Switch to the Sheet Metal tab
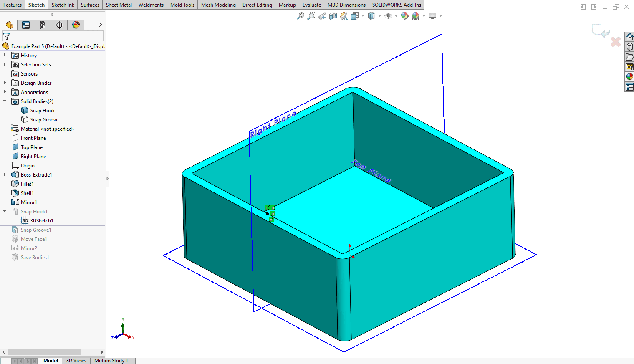Image resolution: width=634 pixels, height=364 pixels. tap(119, 5)
